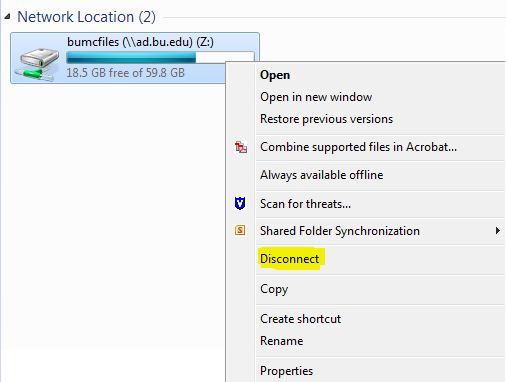
Task: Collapse the Network Location group
Action: point(7,17)
